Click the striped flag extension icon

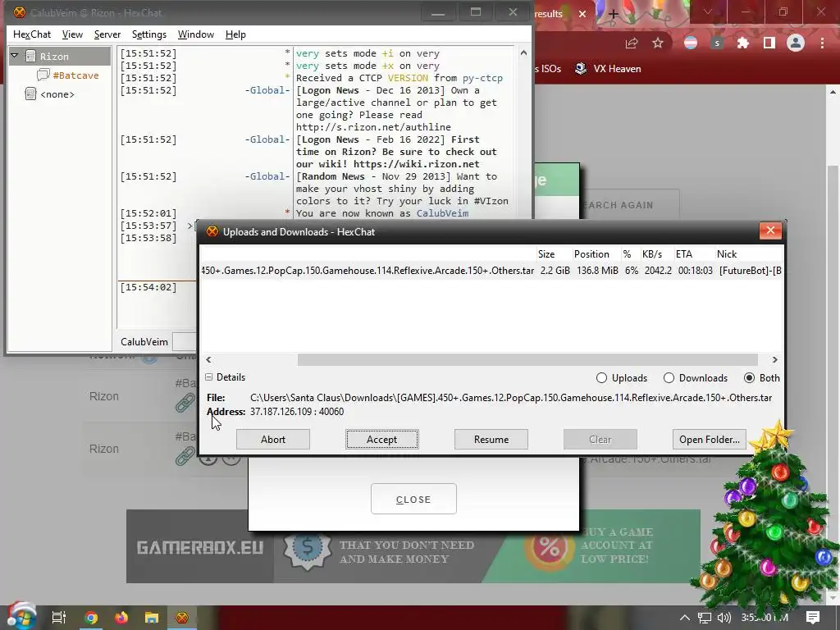[x=691, y=43]
